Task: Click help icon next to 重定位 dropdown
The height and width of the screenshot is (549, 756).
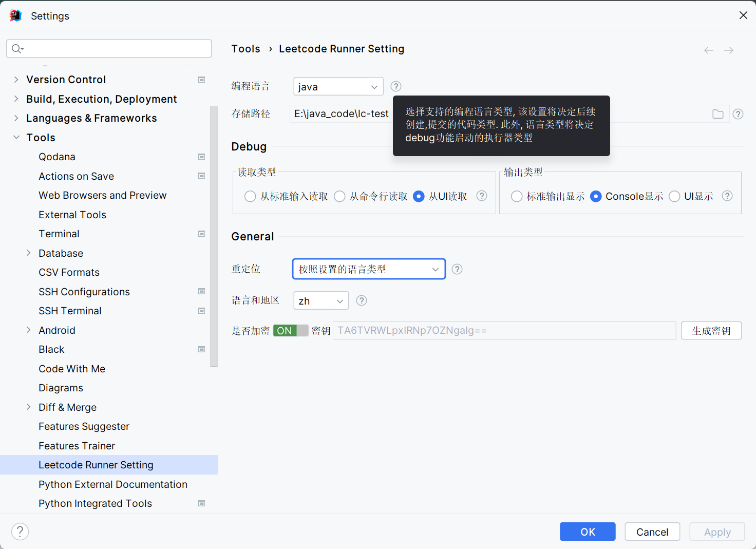Action: click(457, 269)
